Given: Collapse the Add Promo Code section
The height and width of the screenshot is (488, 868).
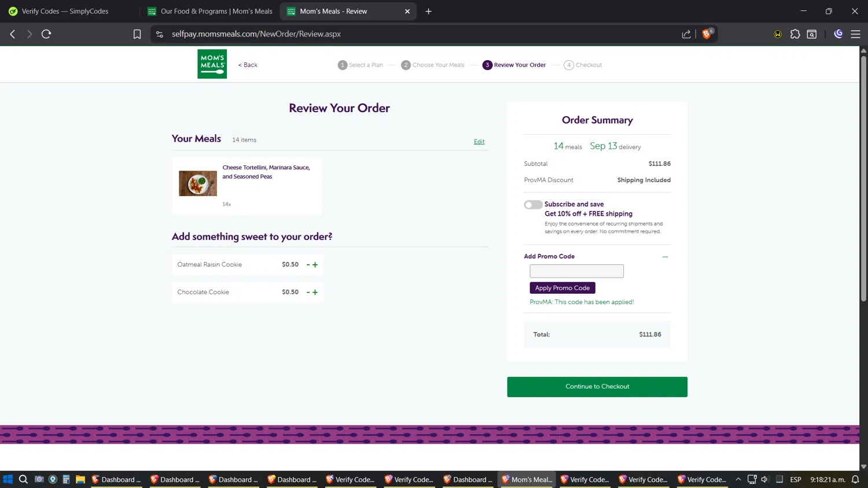Looking at the screenshot, I should click(665, 257).
